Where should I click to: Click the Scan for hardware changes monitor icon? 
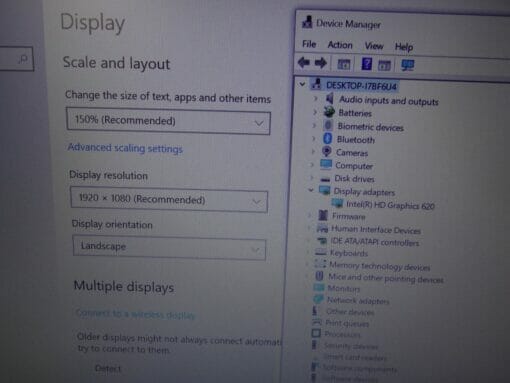pyautogui.click(x=408, y=65)
